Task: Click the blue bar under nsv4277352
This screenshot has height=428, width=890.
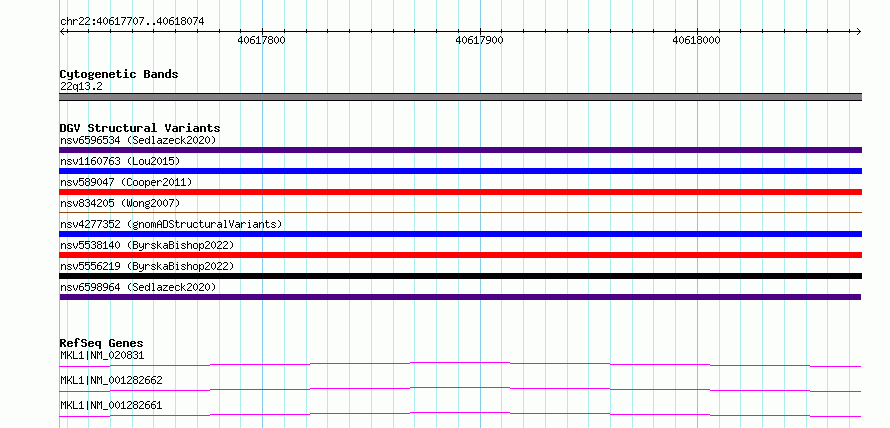Action: (461, 234)
